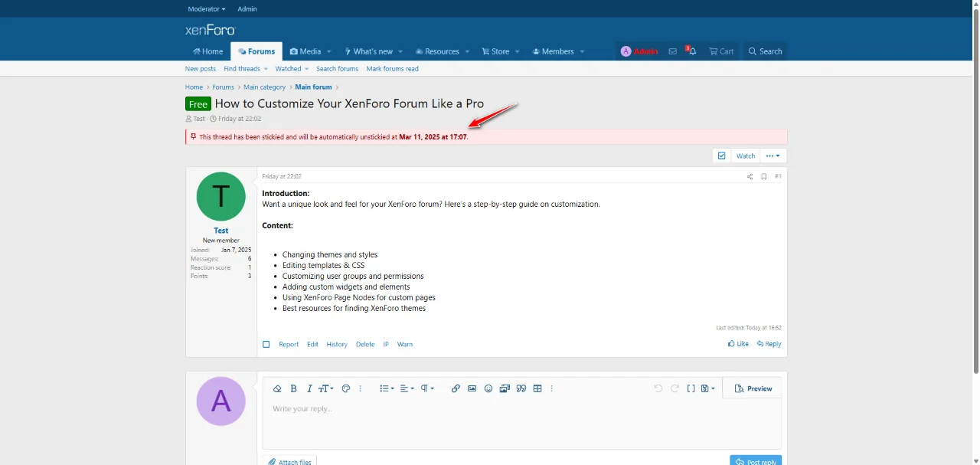
Task: Toggle BB code mode brackets icon
Action: [691, 388]
